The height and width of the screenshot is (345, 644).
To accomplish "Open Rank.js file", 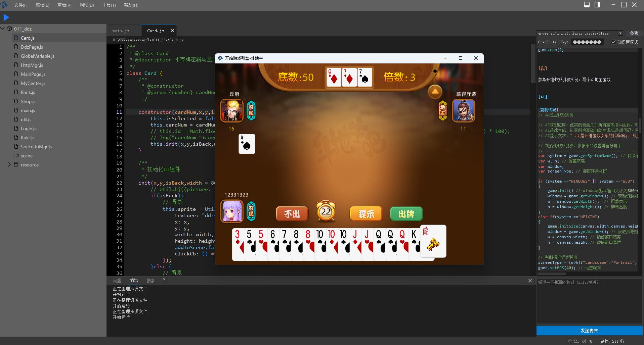I will point(28,92).
